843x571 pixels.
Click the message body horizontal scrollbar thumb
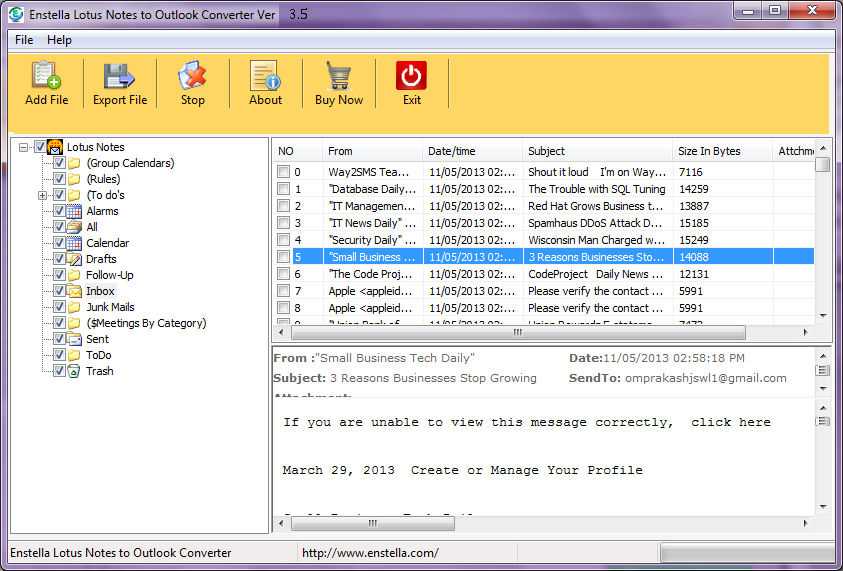click(x=373, y=523)
